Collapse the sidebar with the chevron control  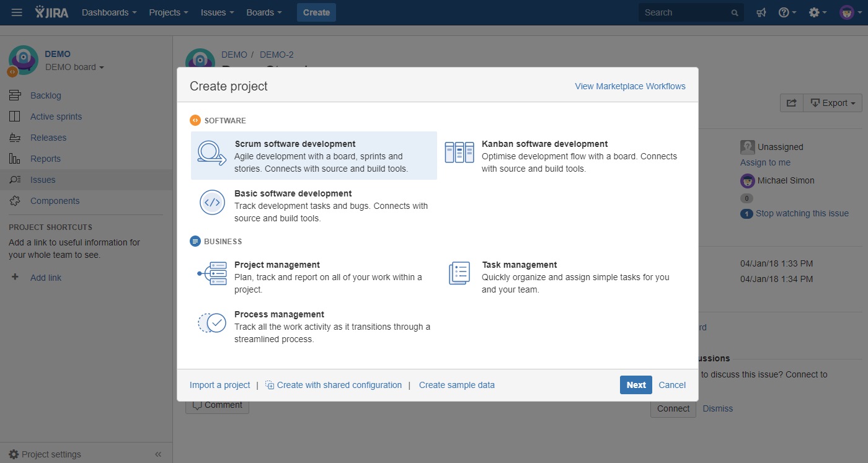(x=158, y=454)
